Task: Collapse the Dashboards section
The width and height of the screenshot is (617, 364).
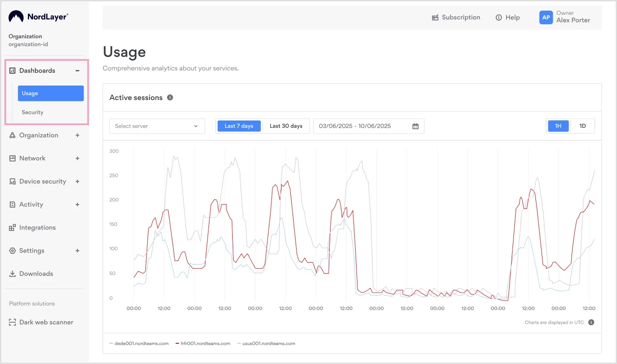Action: (78, 71)
